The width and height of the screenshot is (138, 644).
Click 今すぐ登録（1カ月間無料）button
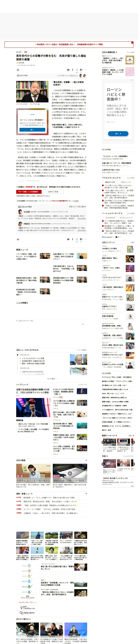29,192
